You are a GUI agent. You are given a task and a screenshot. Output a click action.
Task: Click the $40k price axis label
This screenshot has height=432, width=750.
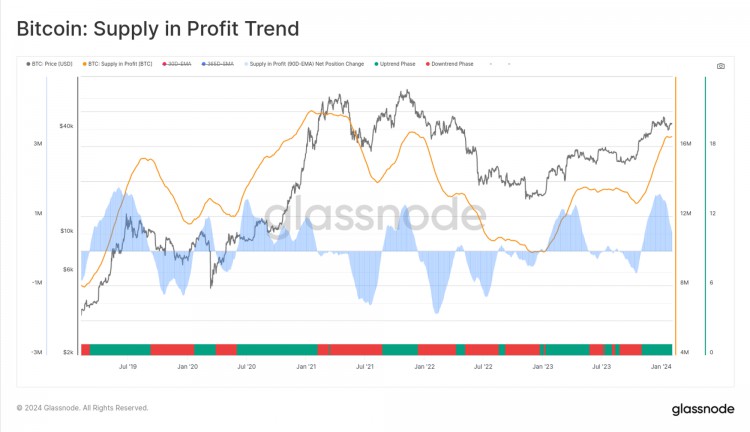coord(66,126)
